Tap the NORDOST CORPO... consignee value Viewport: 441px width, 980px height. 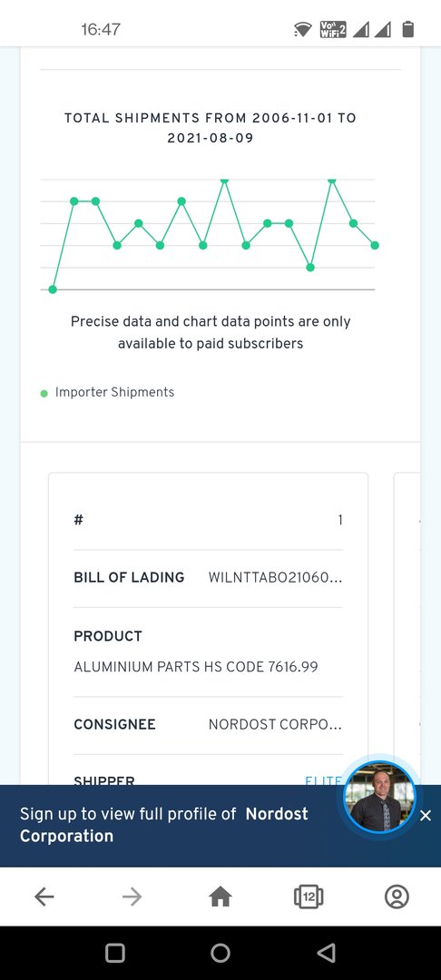pyautogui.click(x=276, y=725)
